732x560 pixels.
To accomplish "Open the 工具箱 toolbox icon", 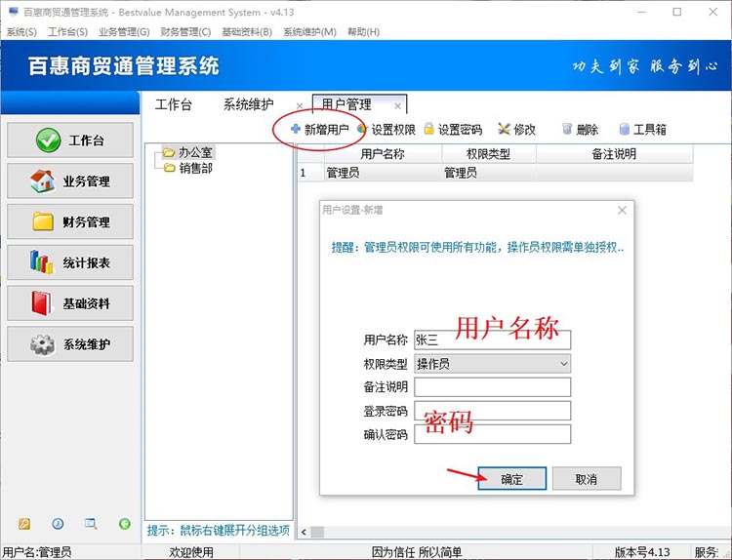I will pyautogui.click(x=625, y=129).
